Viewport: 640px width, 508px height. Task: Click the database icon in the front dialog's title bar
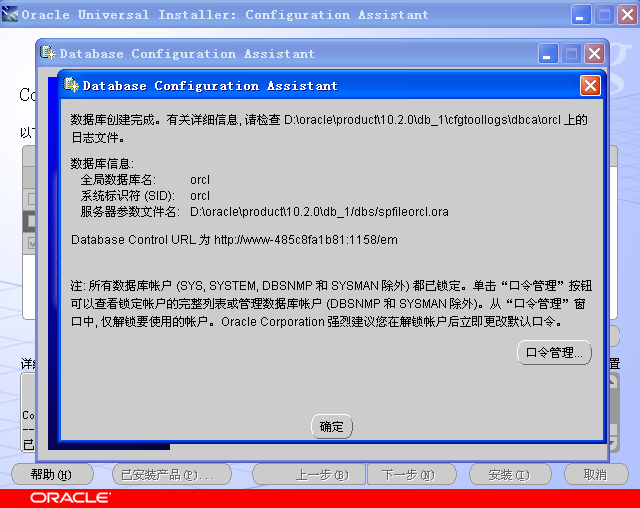(x=71, y=85)
